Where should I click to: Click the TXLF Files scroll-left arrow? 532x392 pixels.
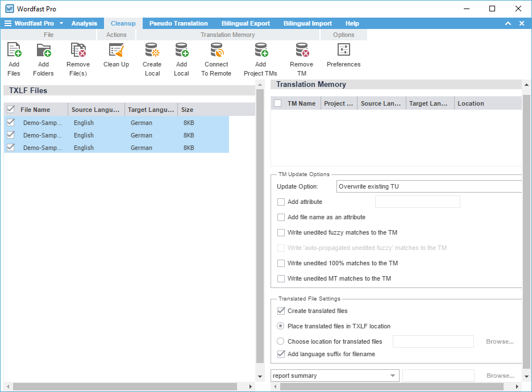pos(8,386)
